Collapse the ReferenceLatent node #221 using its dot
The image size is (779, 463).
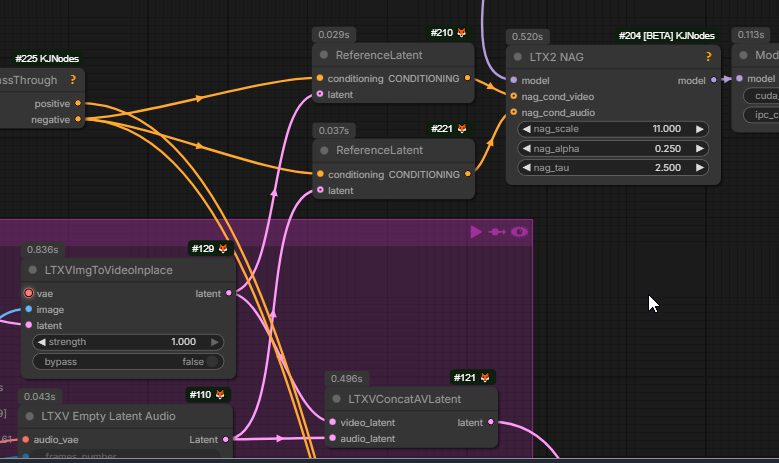tap(324, 151)
